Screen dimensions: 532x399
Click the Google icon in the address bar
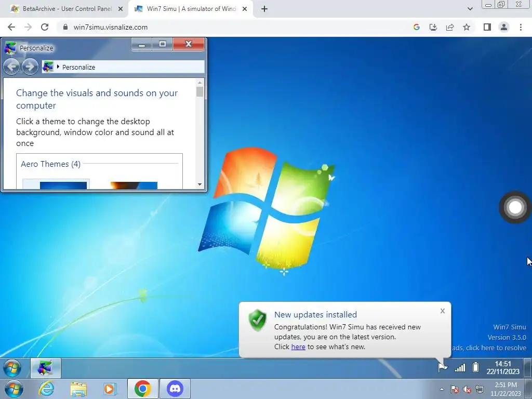(417, 27)
